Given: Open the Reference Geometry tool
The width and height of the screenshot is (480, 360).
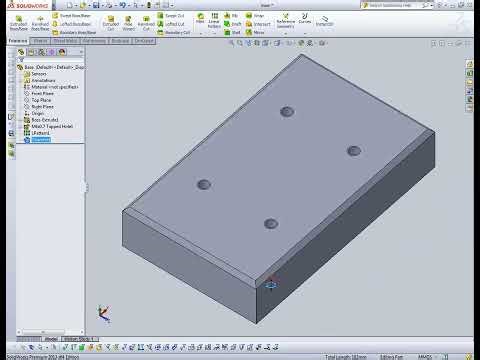Looking at the screenshot, I should pyautogui.click(x=286, y=20).
